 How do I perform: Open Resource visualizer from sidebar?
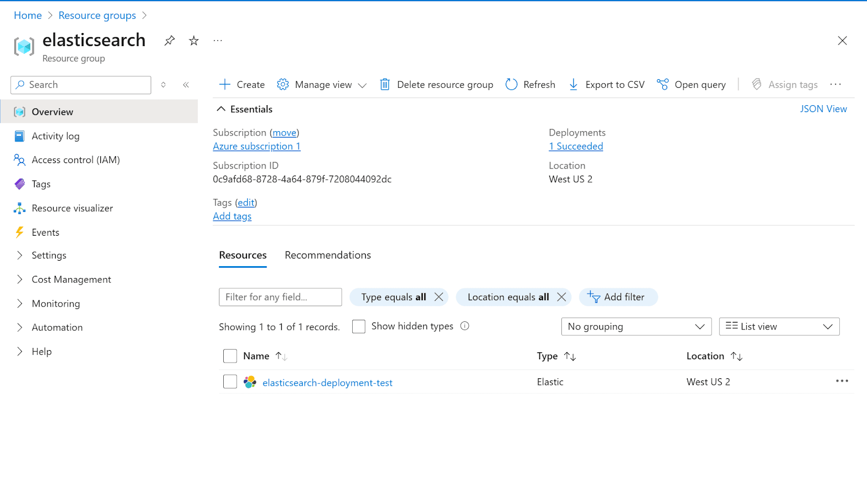coord(72,208)
